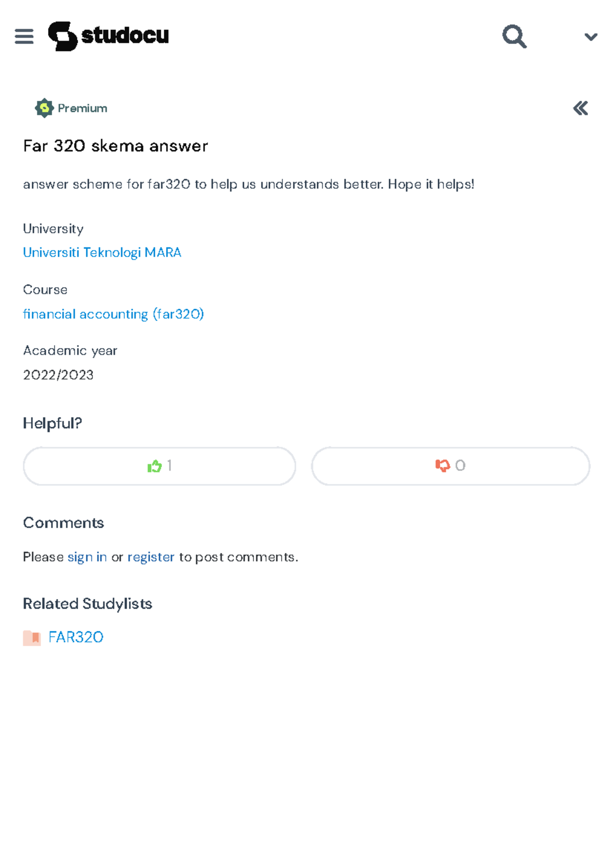Select the thumbs up icon
613x868 pixels.
pos(154,466)
